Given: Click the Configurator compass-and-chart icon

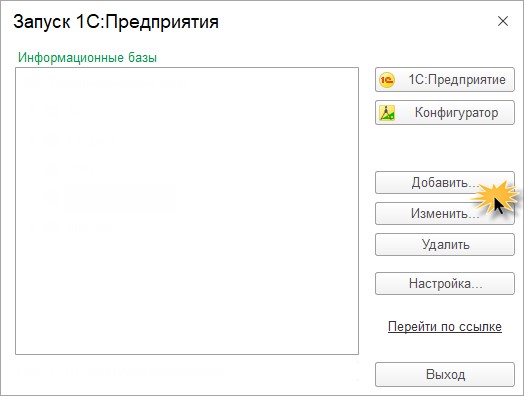Looking at the screenshot, I should [387, 113].
